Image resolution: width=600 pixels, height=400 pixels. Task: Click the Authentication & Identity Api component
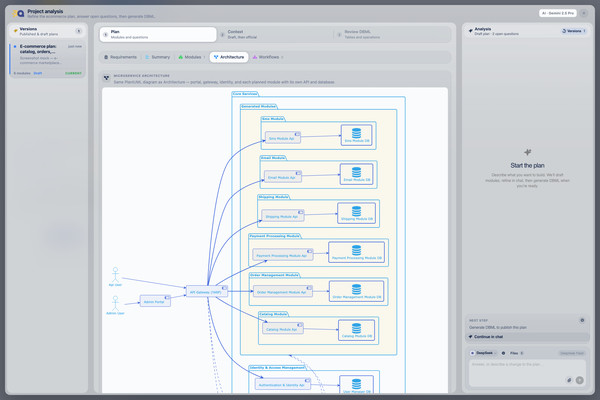click(x=283, y=384)
